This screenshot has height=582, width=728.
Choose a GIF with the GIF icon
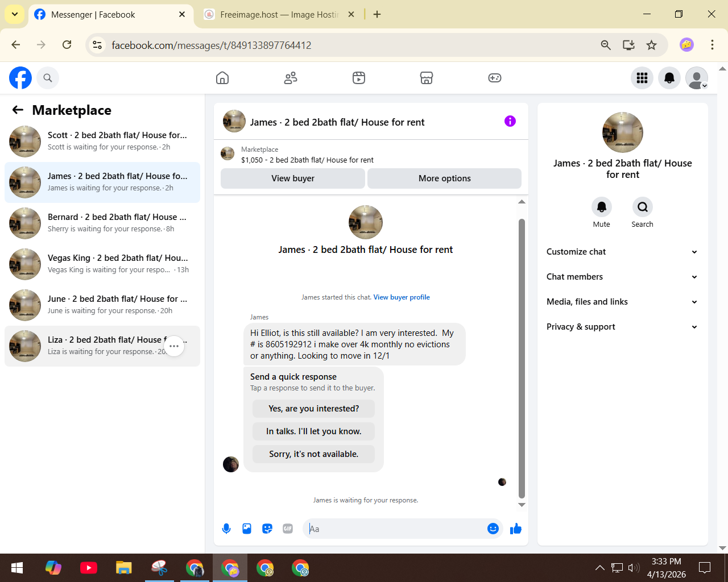(x=288, y=529)
